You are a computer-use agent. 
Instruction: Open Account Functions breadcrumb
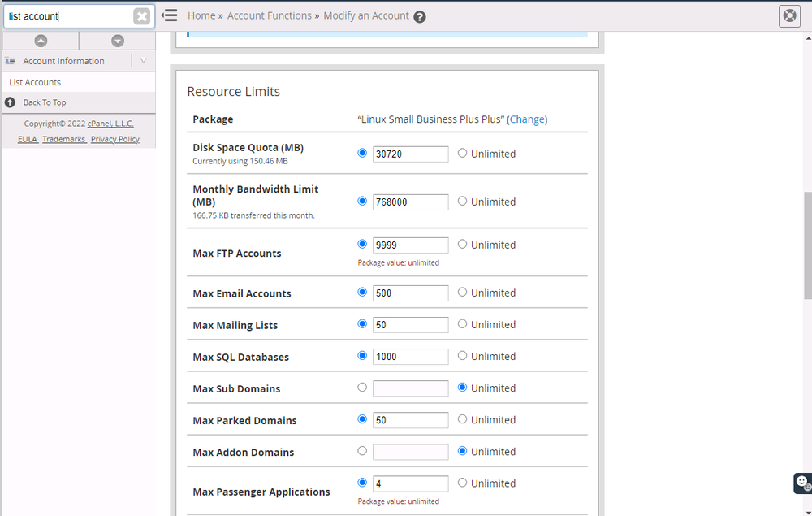pos(270,15)
